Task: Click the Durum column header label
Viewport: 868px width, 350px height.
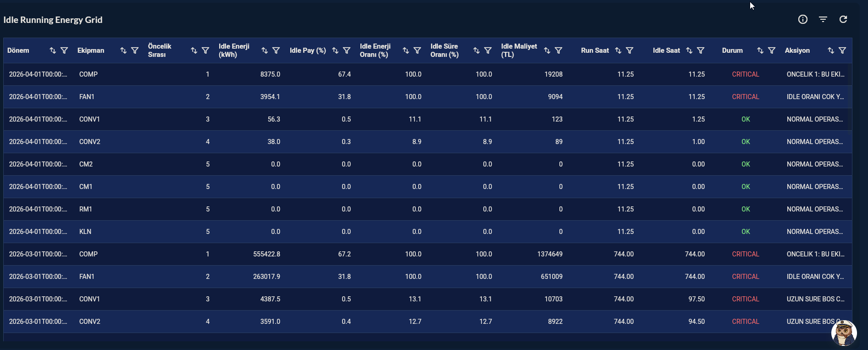Action: coord(732,50)
